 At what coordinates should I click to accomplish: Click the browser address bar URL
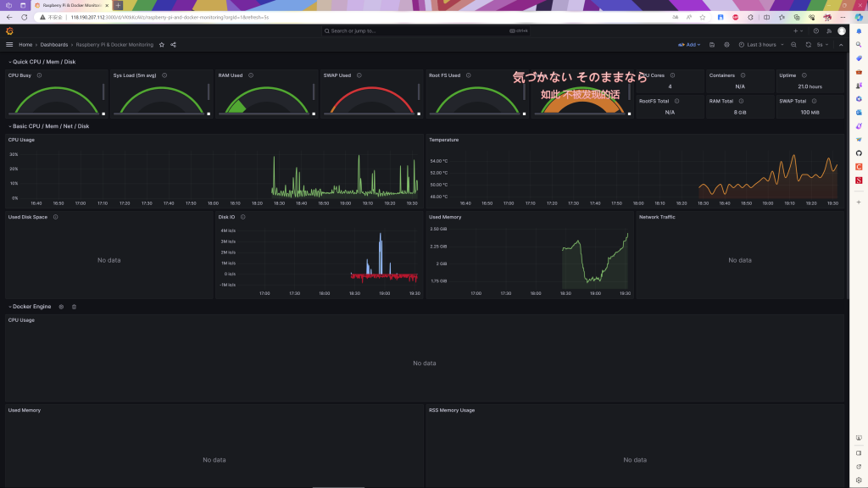tap(170, 17)
